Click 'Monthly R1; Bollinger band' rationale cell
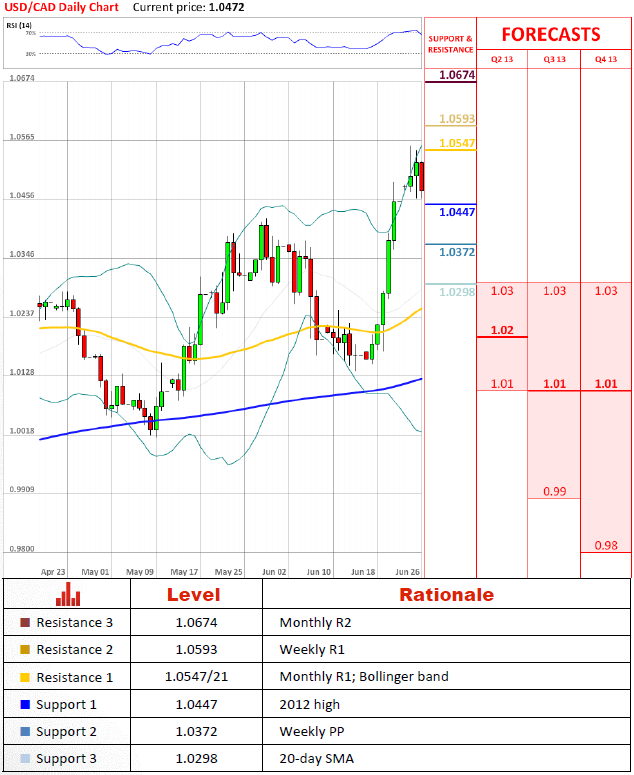This screenshot has height=775, width=634. point(364,677)
